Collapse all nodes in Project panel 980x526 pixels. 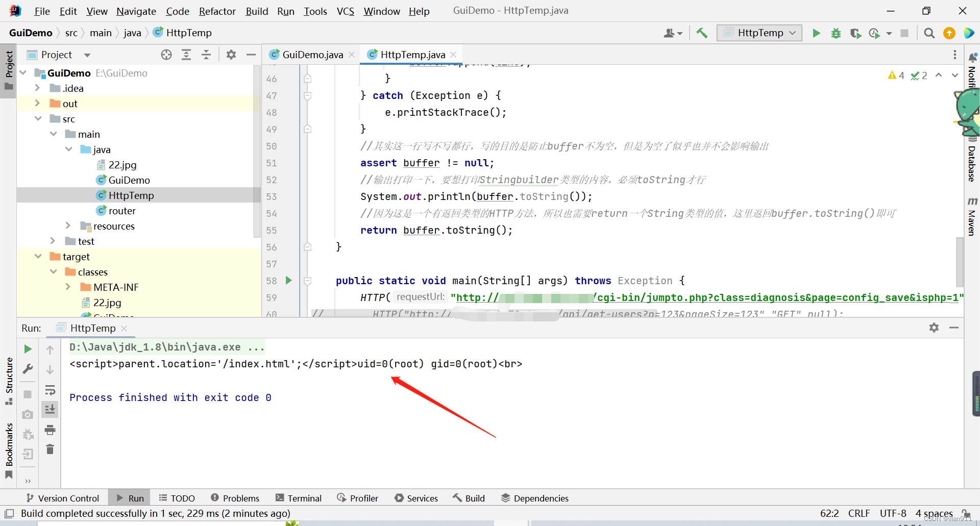tap(206, 55)
